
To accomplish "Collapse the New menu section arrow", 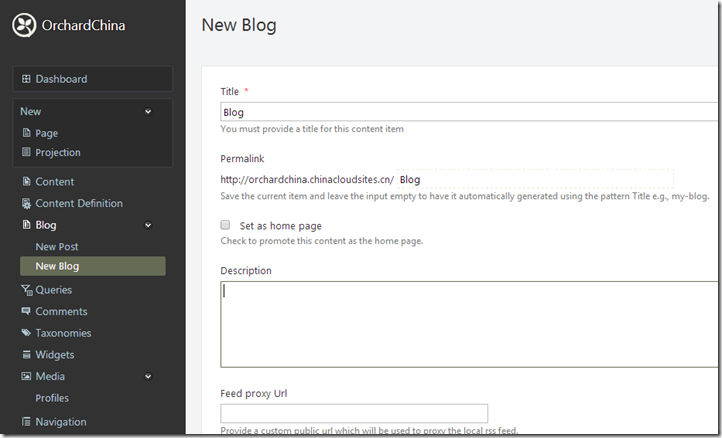I will [148, 112].
